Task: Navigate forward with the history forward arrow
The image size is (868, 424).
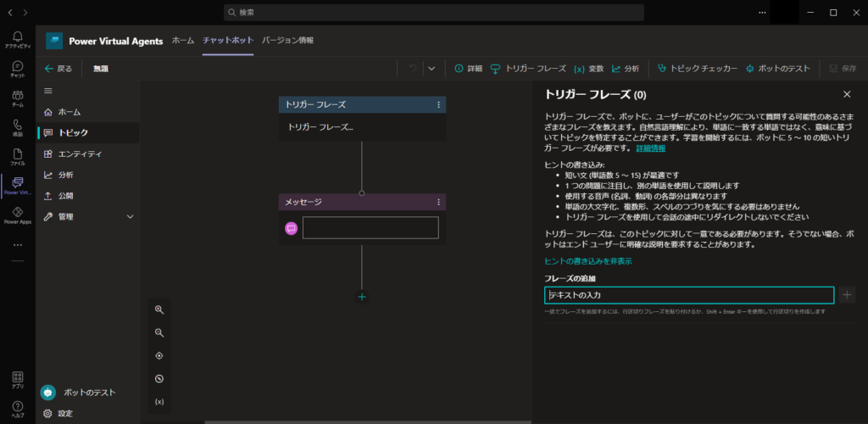Action: 25,12
